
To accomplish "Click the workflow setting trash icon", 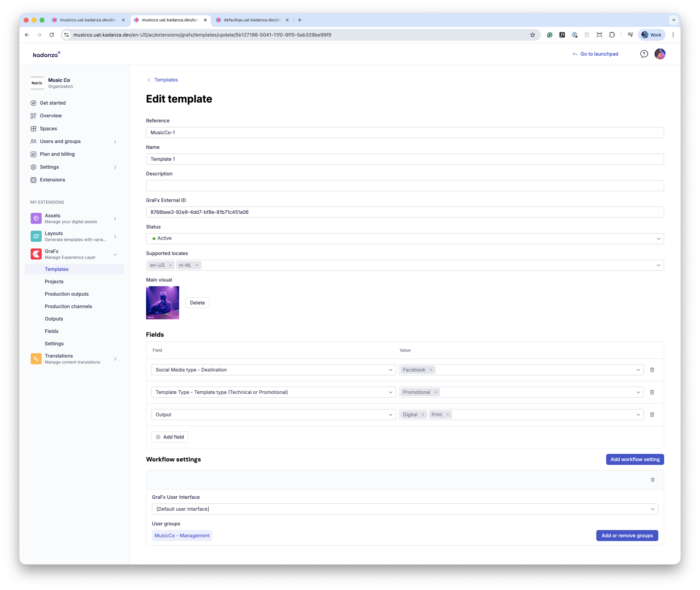I will [x=652, y=479].
